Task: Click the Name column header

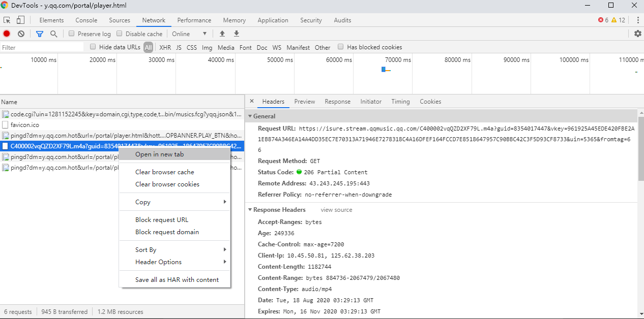Action: coord(122,102)
